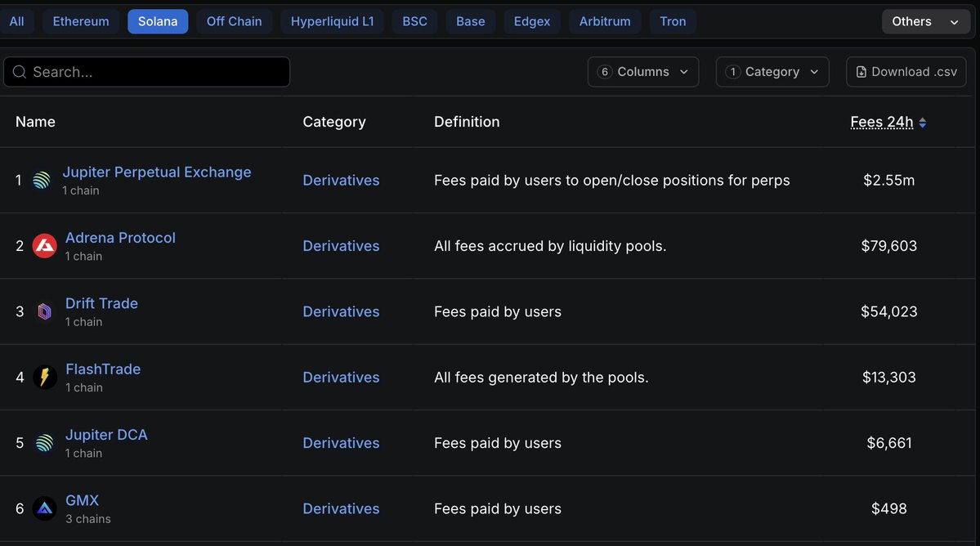This screenshot has height=546, width=980.
Task: Click the Jupiter Perpetual Exchange logo icon
Action: click(42, 181)
